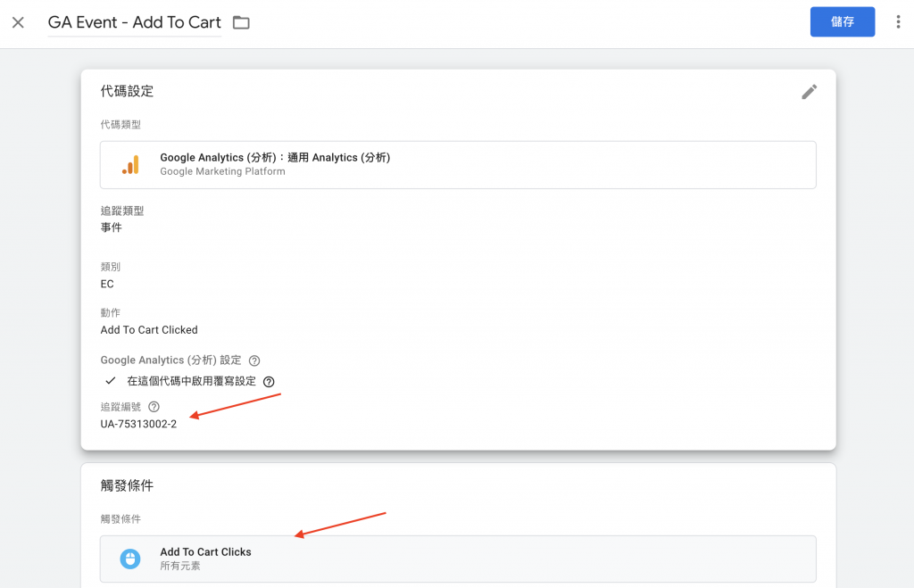Image resolution: width=914 pixels, height=588 pixels.
Task: Click the 追蹤類型 label
Action: (121, 211)
